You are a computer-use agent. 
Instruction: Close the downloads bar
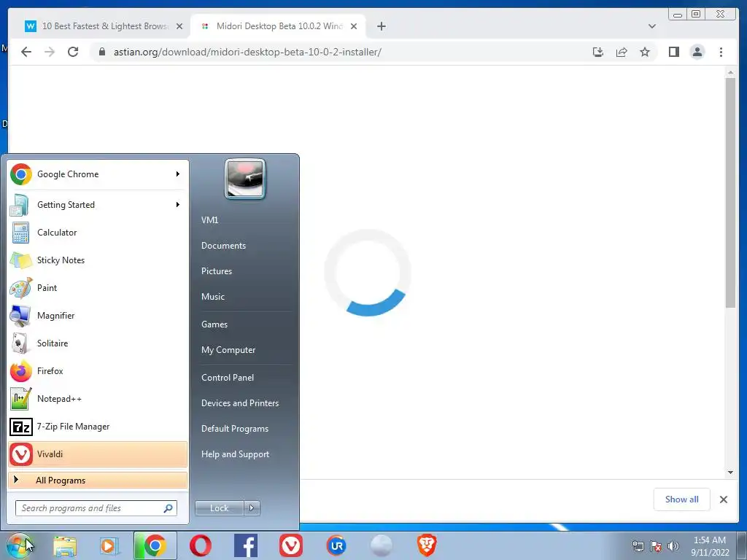[x=724, y=499]
